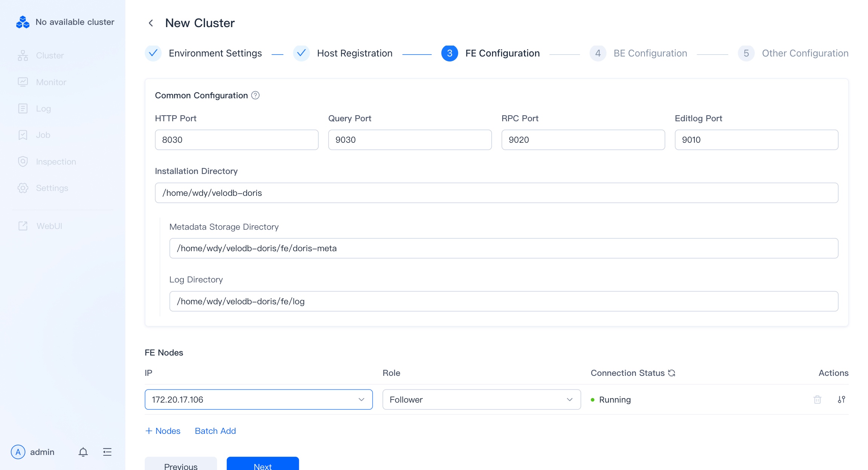868x470 pixels.
Task: Click the Query Port field 9030
Action: click(410, 140)
